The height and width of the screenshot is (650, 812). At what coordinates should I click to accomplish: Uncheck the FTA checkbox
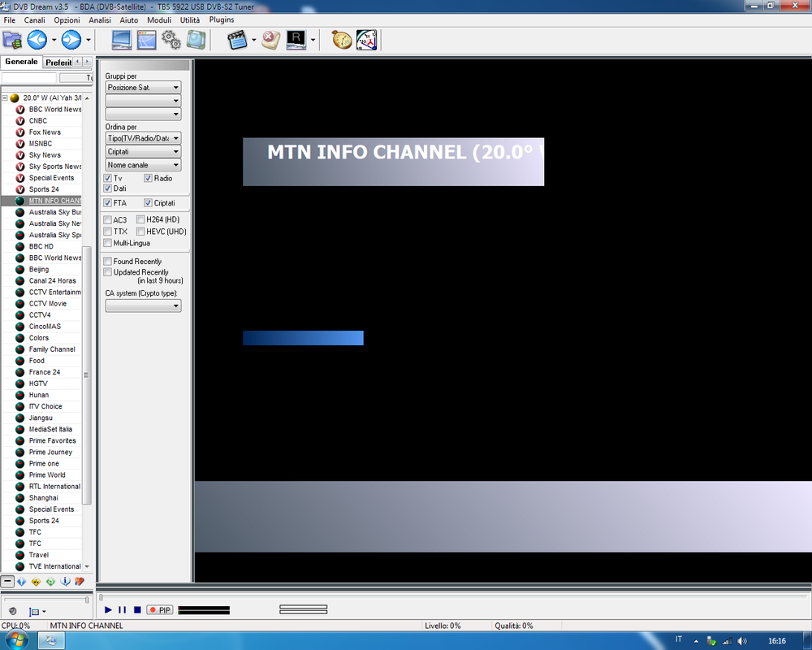pos(108,202)
